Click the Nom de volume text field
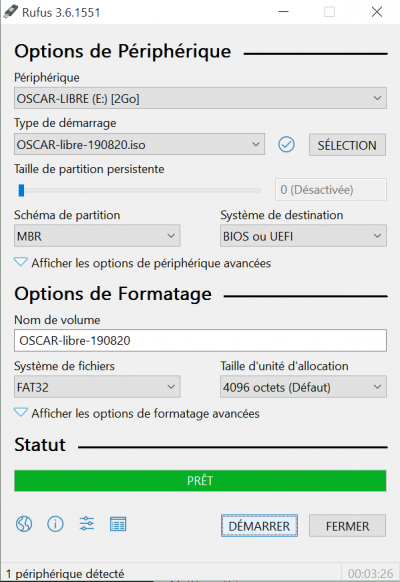This screenshot has height=582, width=400. pyautogui.click(x=200, y=340)
